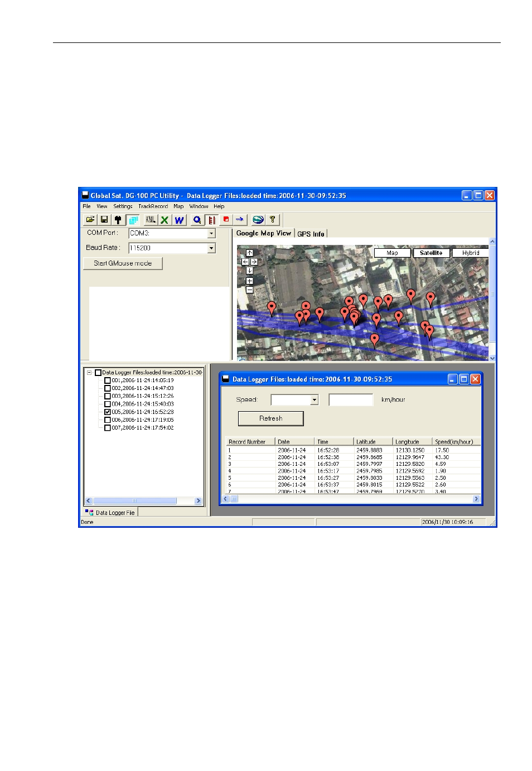532x771 pixels.
Task: Click the Start GMouse mode button
Action: [123, 263]
